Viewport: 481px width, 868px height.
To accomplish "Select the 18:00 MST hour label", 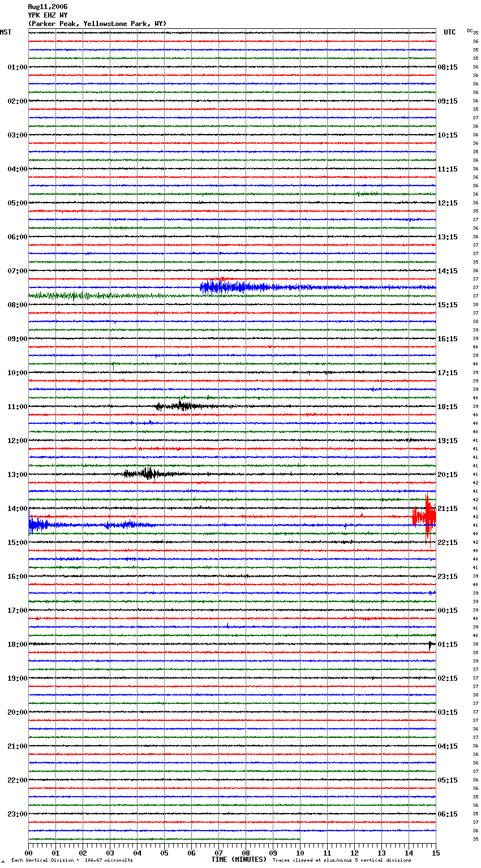I will coord(18,644).
